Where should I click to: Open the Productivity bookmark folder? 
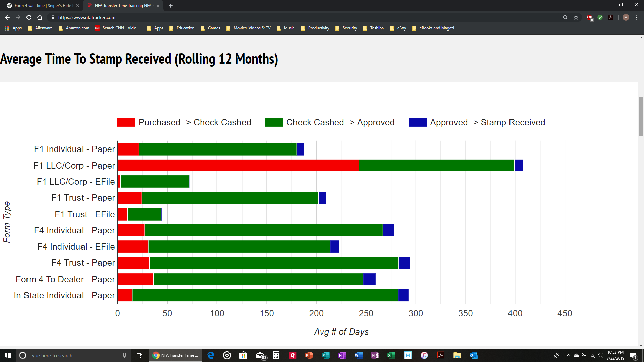pos(315,28)
